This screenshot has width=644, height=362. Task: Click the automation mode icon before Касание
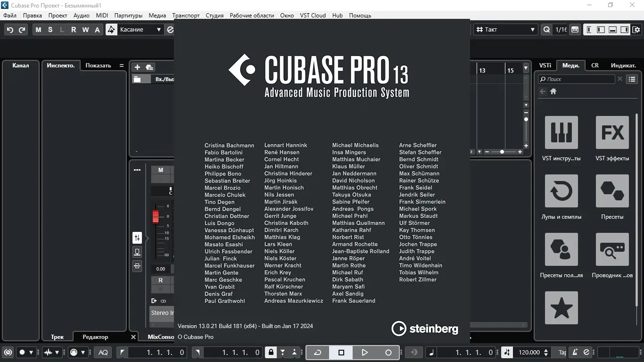tap(111, 30)
